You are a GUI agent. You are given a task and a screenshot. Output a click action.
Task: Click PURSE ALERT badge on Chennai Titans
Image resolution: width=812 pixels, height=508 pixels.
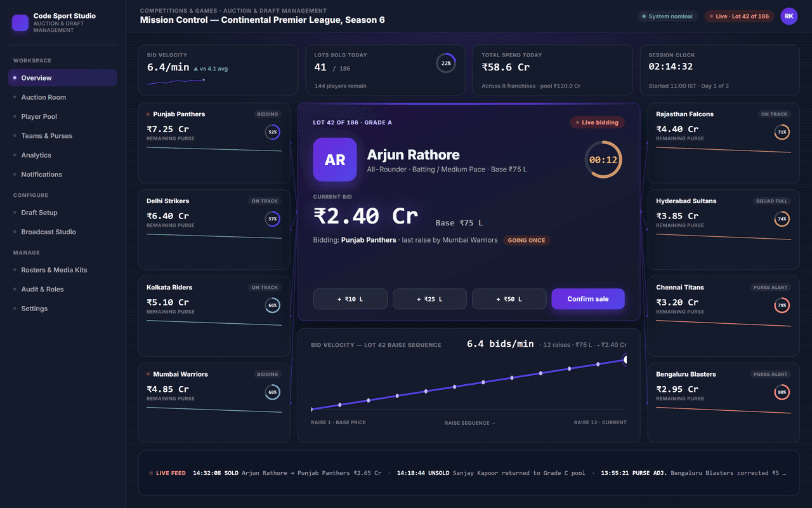(770, 288)
